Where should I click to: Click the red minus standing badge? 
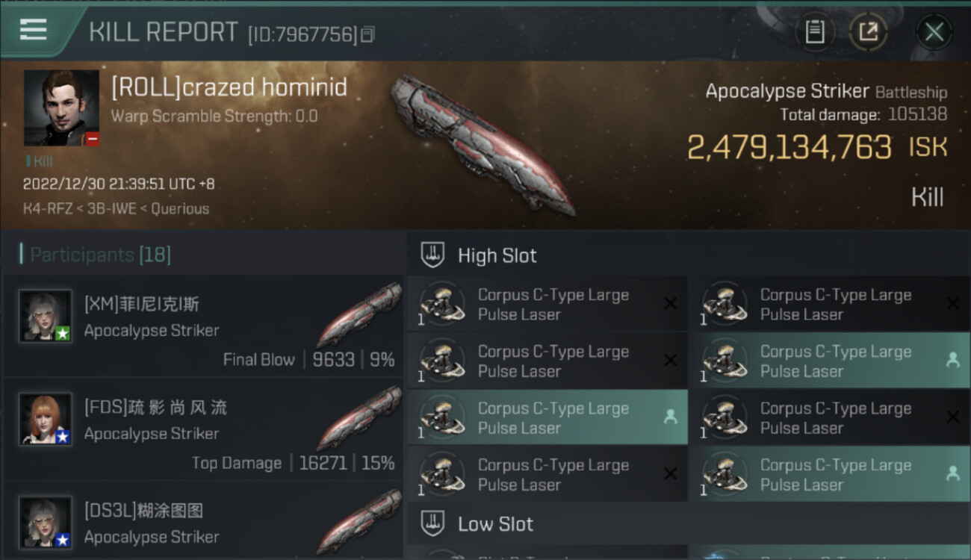click(93, 139)
